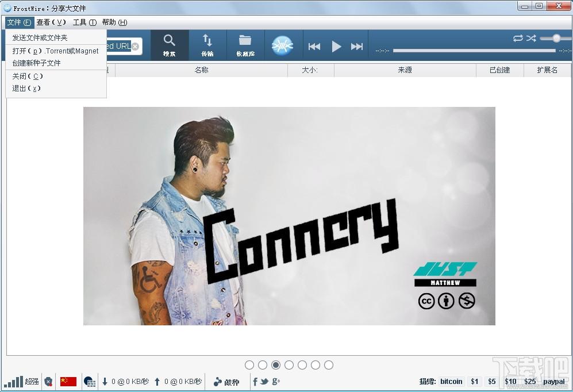Click the shield VPN status icon

pos(48,382)
